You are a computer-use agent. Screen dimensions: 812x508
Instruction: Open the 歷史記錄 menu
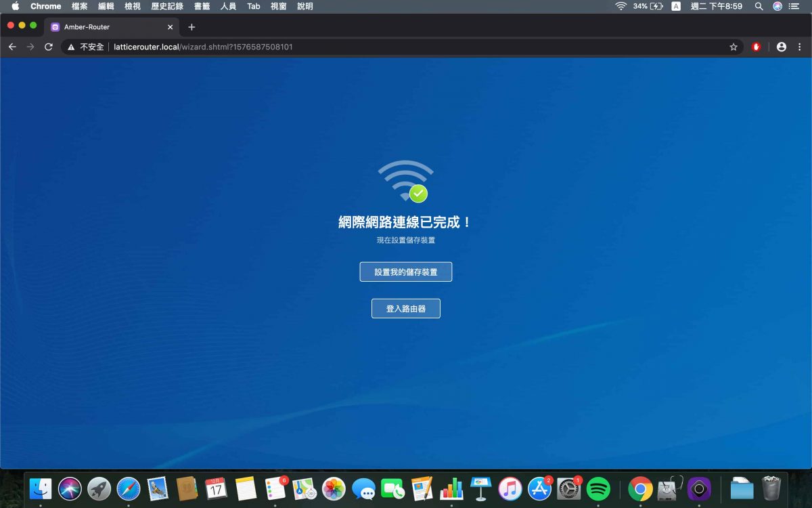[x=167, y=6]
